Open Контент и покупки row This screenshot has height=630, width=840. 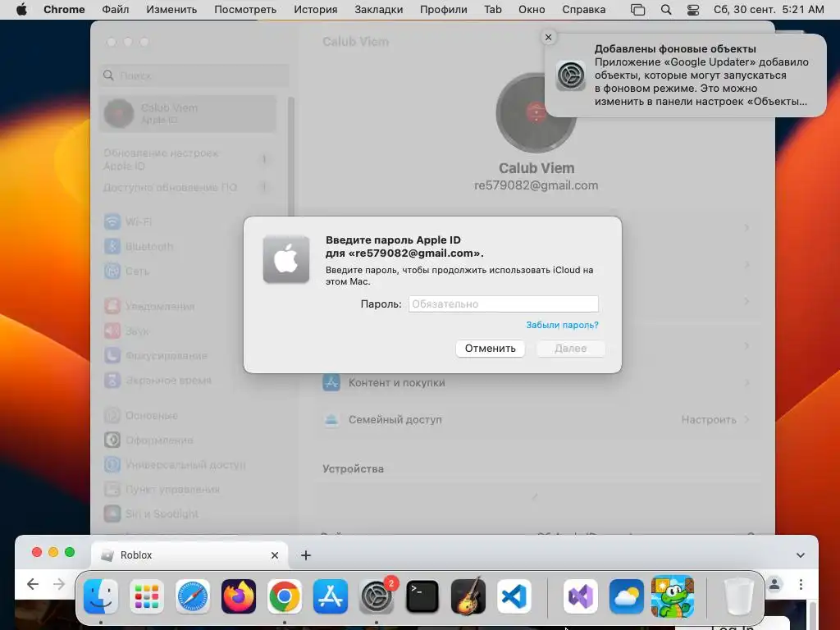point(536,382)
